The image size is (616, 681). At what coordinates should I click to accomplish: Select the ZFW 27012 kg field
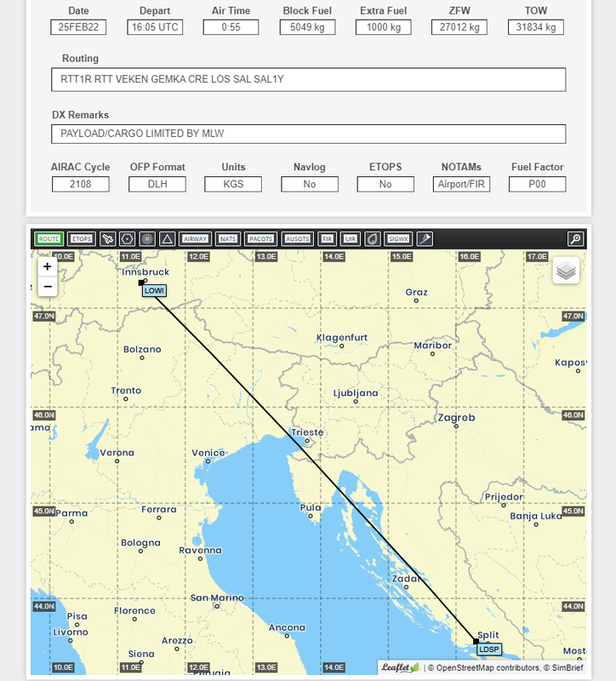459,27
